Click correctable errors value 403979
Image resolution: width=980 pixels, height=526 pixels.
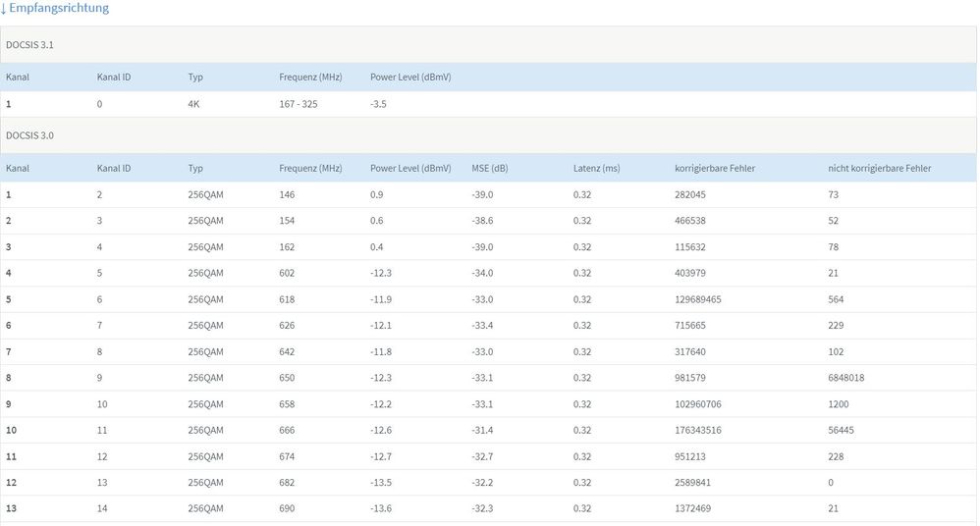coord(690,273)
